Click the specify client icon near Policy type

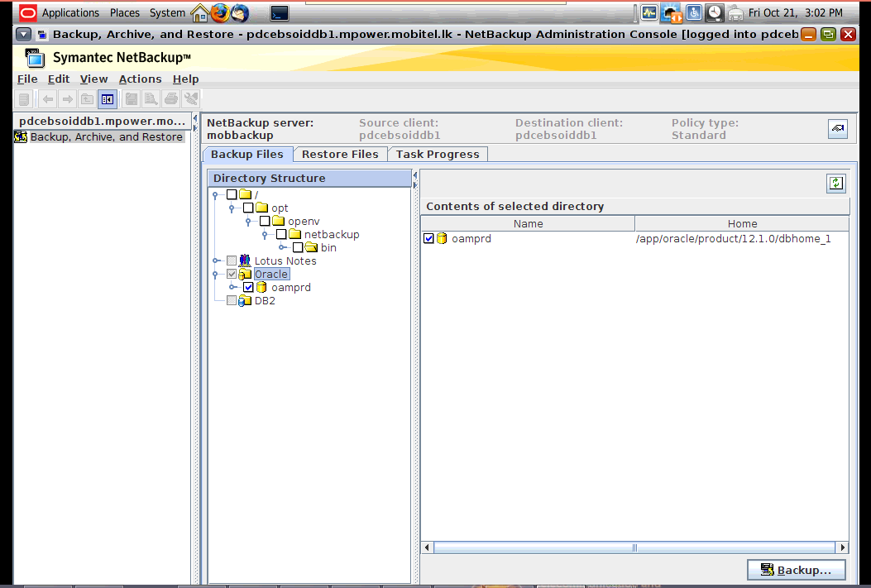pos(838,129)
